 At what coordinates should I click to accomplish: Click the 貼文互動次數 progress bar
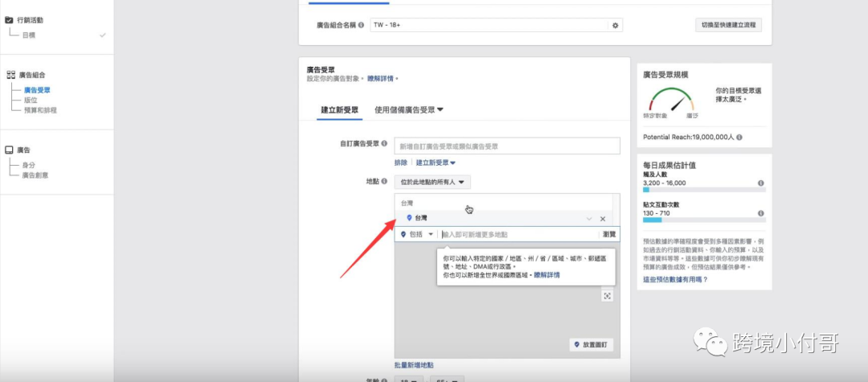pos(704,220)
